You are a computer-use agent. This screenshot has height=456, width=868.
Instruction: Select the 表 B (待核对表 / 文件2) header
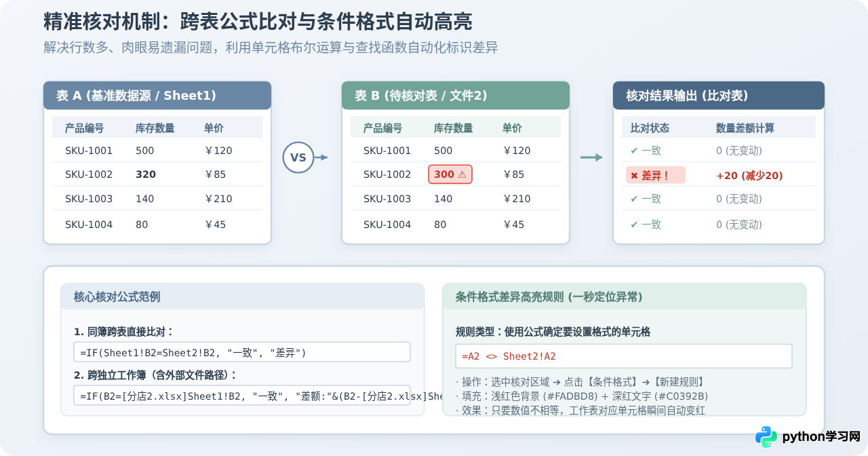(456, 96)
